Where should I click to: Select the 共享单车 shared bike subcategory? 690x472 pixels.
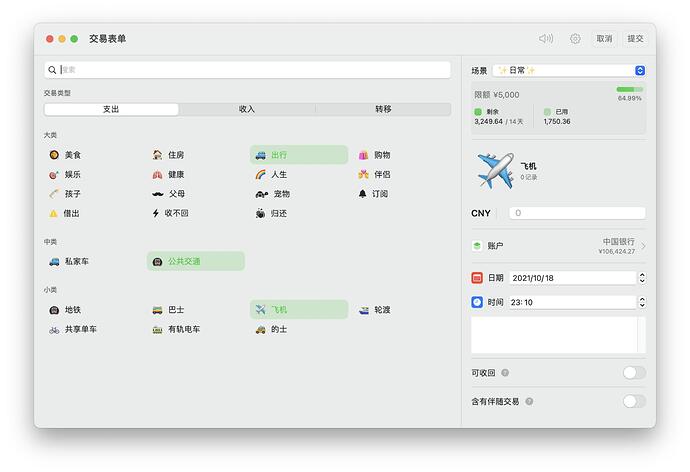pos(80,329)
